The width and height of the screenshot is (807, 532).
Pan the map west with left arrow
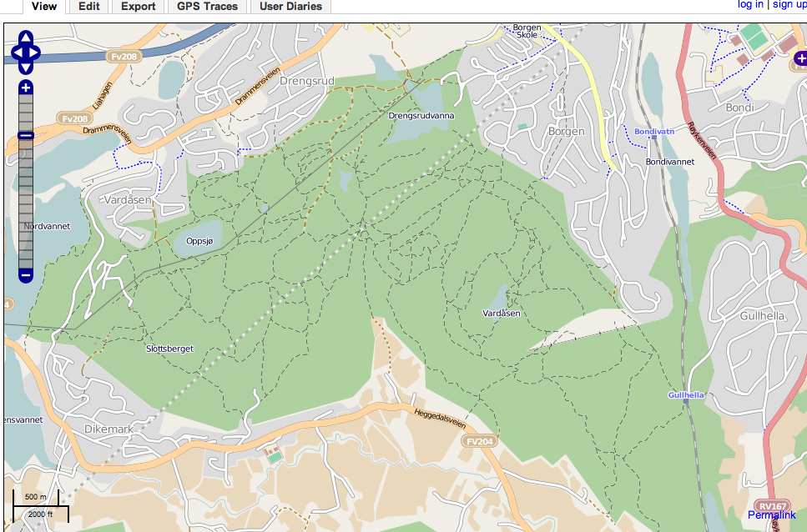point(17,53)
